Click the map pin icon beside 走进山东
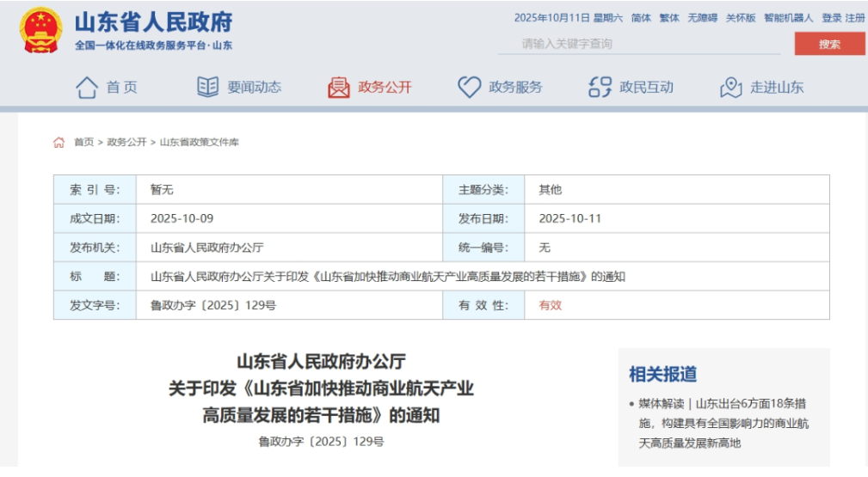Image resolution: width=868 pixels, height=477 pixels. coord(730,87)
